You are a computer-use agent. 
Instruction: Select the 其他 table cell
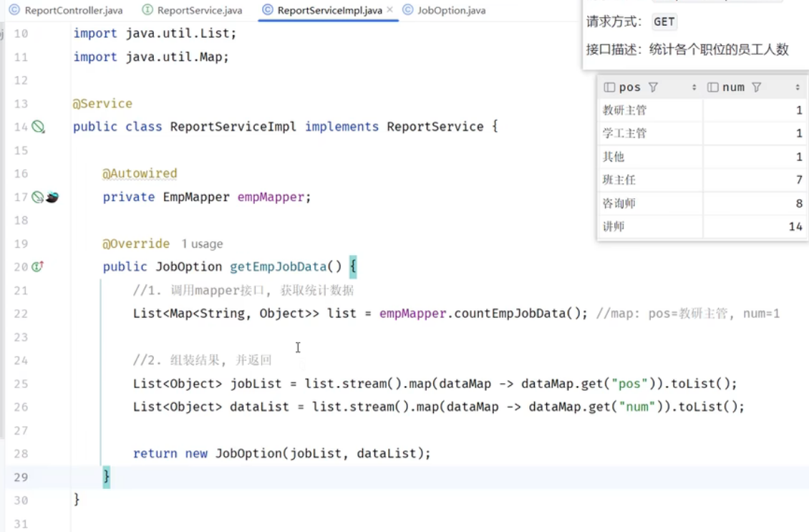[650, 156]
